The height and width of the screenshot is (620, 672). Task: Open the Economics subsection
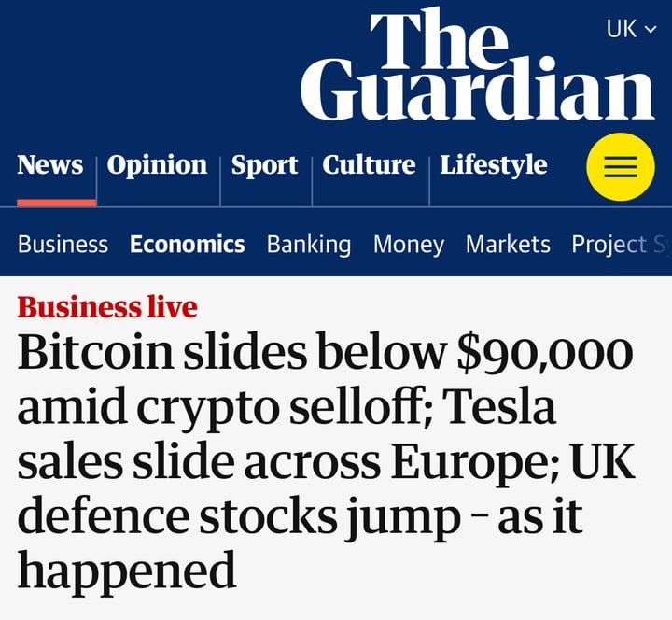click(187, 245)
